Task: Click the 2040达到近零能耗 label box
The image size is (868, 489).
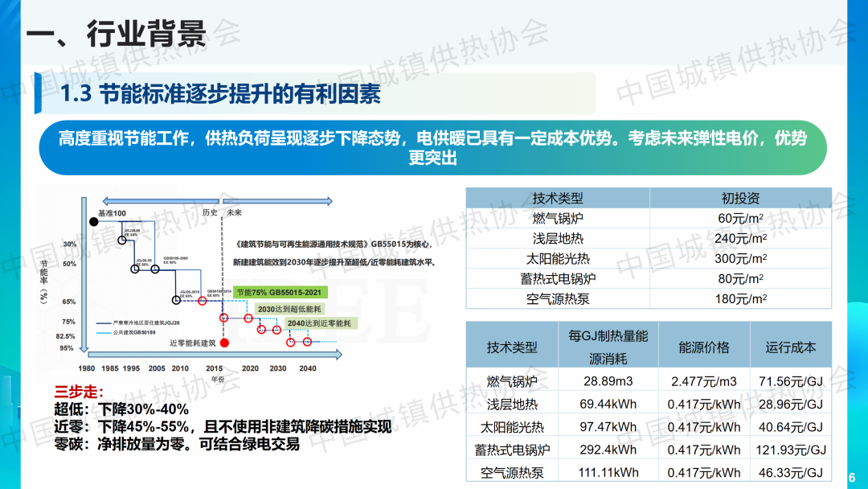Action: coord(319,323)
